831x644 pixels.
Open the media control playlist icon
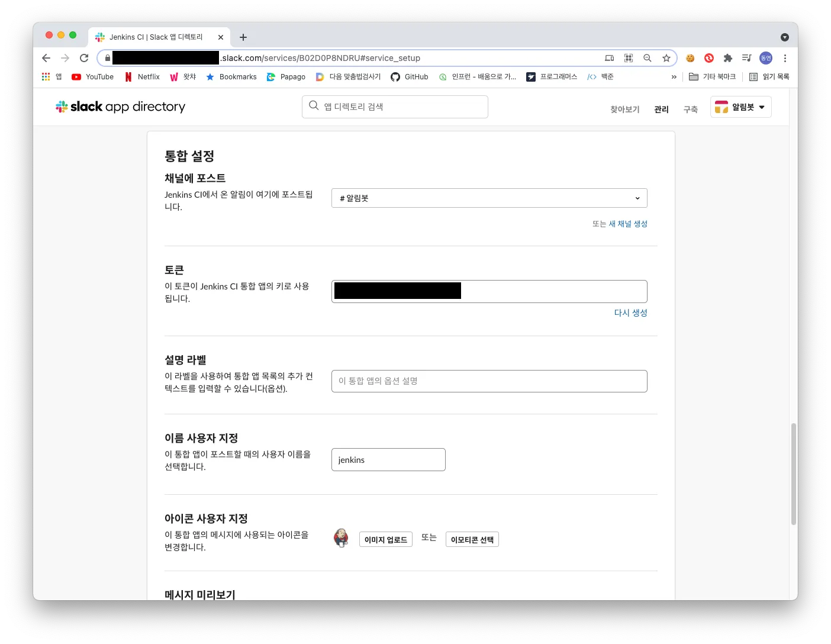click(x=747, y=58)
